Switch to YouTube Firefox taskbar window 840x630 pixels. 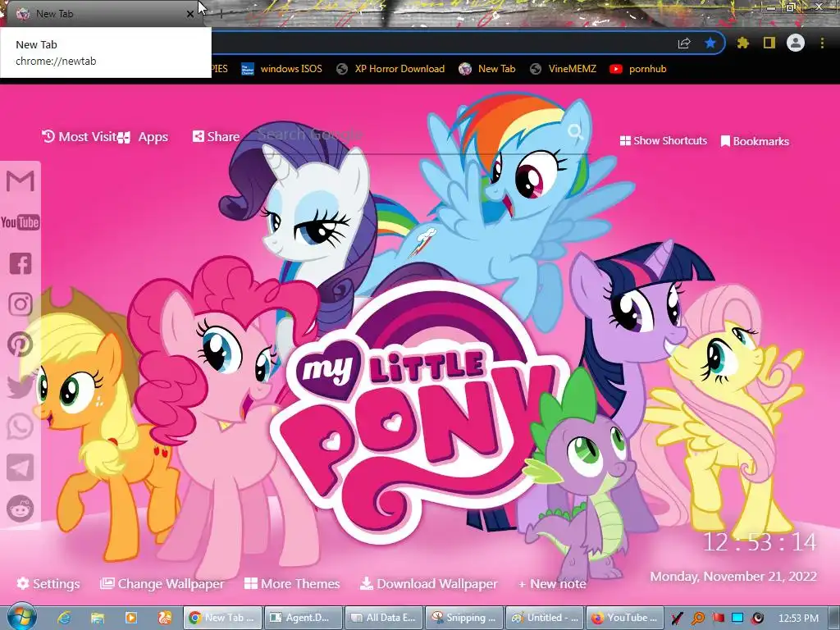(x=624, y=618)
